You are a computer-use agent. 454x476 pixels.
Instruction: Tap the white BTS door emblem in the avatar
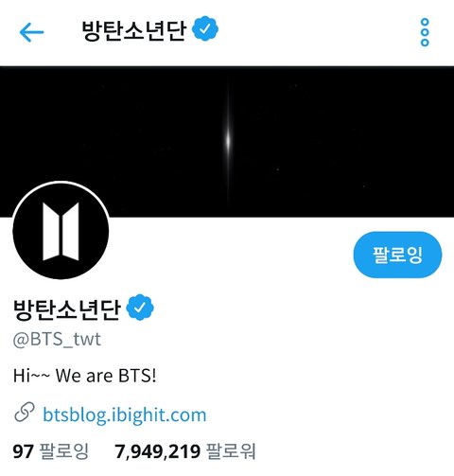coord(61,232)
